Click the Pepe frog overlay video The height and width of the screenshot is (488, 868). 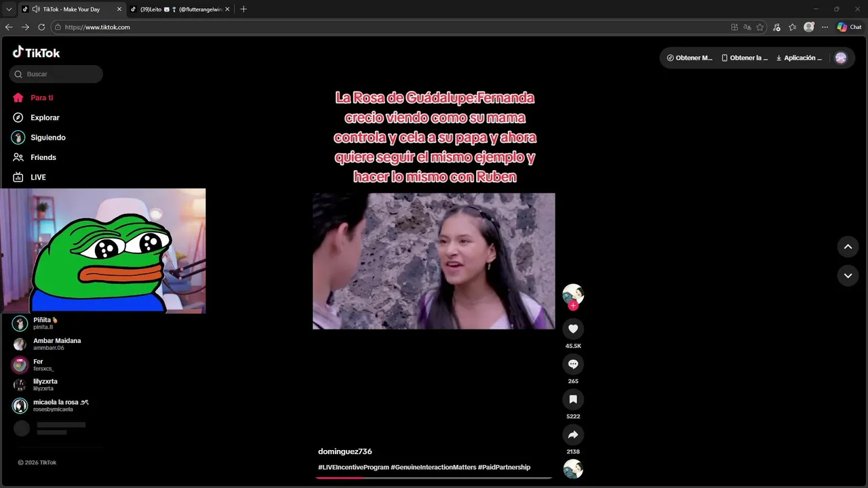(x=102, y=251)
